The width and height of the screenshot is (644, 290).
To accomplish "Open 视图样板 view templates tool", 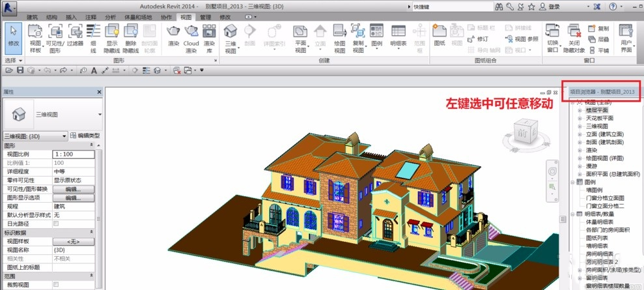I will [x=35, y=38].
